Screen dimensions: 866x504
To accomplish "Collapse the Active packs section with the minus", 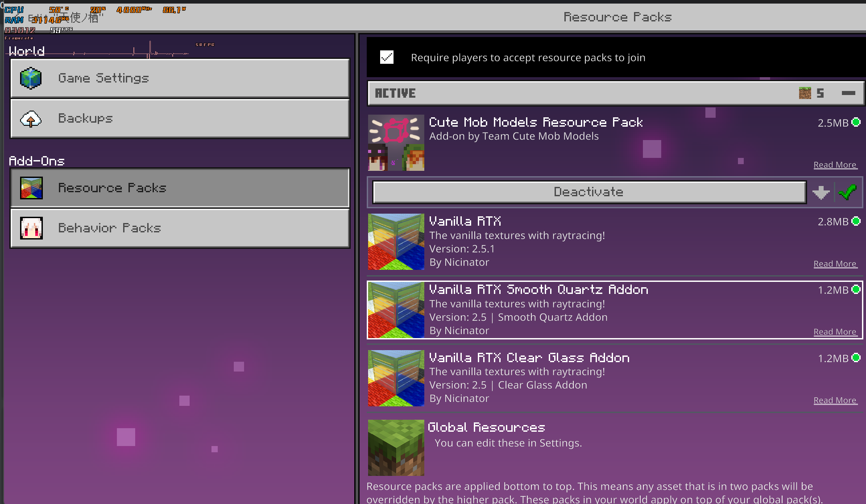I will coord(848,93).
